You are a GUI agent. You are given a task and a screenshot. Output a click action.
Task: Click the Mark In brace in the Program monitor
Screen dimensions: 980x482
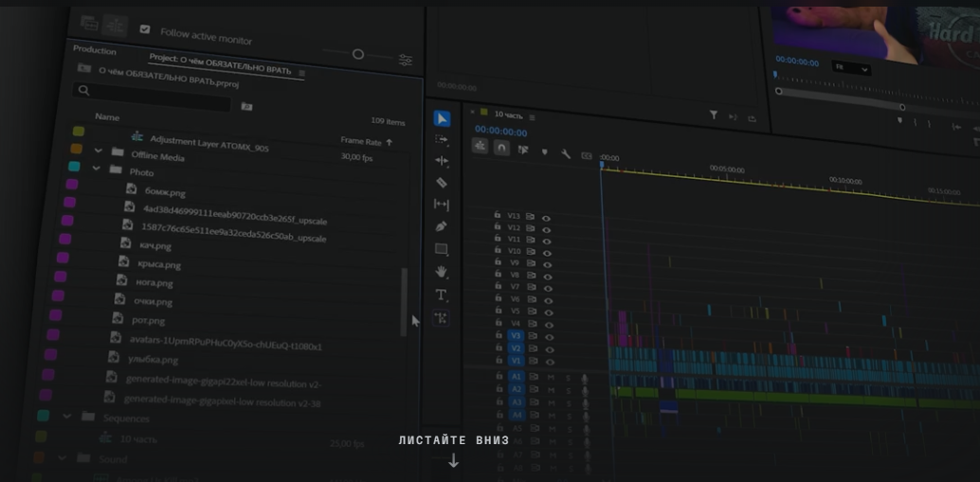point(916,122)
